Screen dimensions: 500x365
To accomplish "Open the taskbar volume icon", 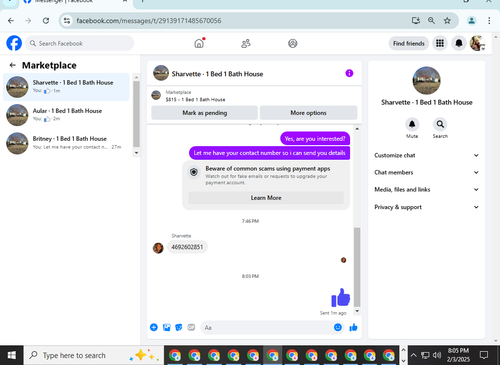I will point(437,355).
